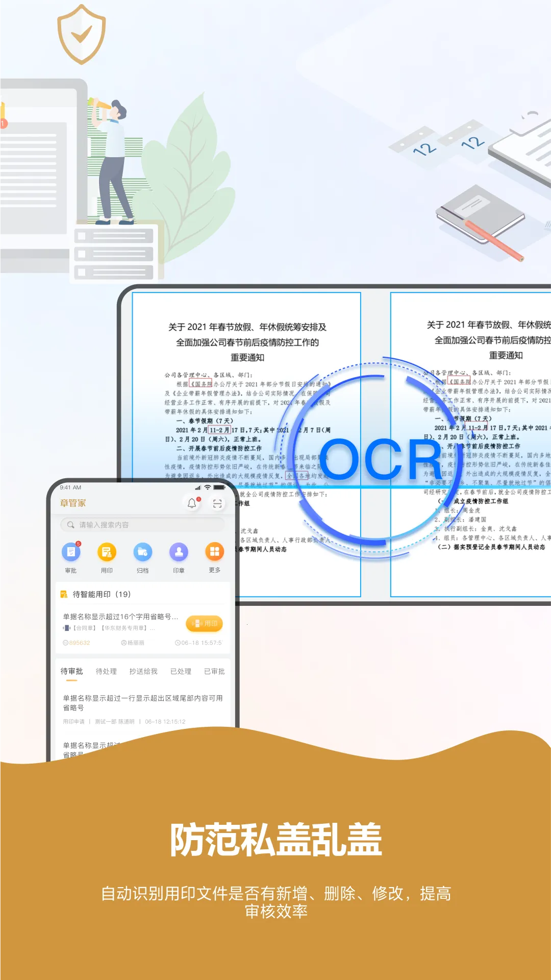Open the 审批 approval icon
The width and height of the screenshot is (551, 980).
tap(71, 552)
